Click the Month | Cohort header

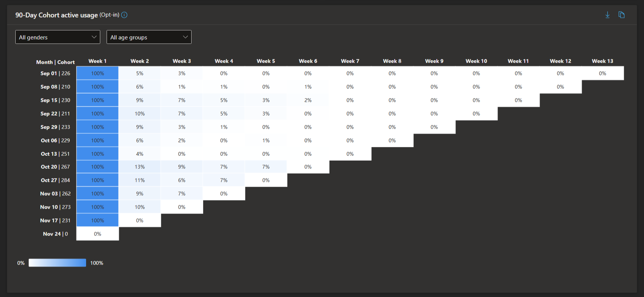point(55,62)
